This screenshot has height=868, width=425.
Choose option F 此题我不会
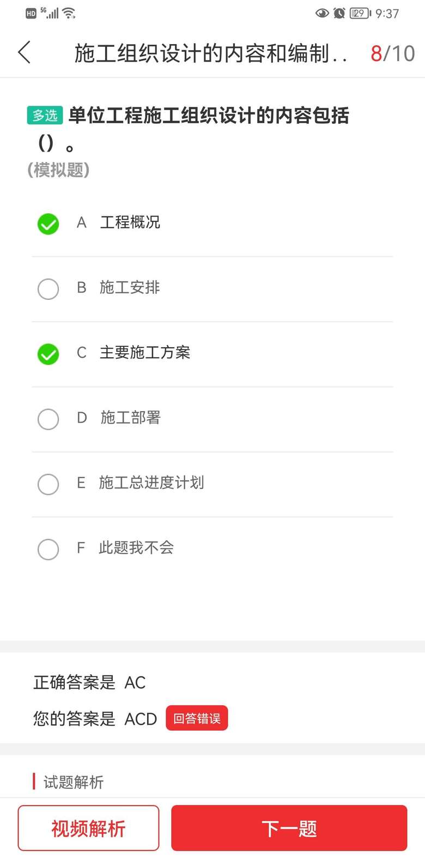coord(48,549)
